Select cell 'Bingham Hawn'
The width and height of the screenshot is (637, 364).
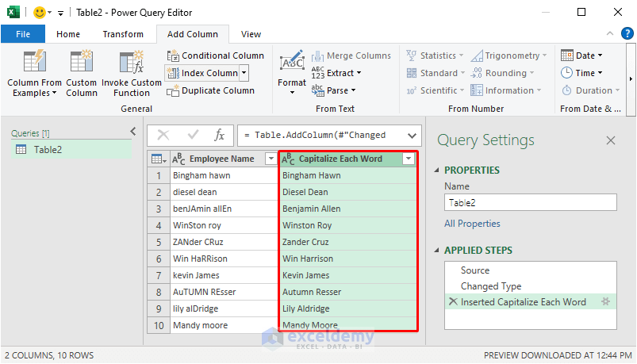[x=347, y=175]
